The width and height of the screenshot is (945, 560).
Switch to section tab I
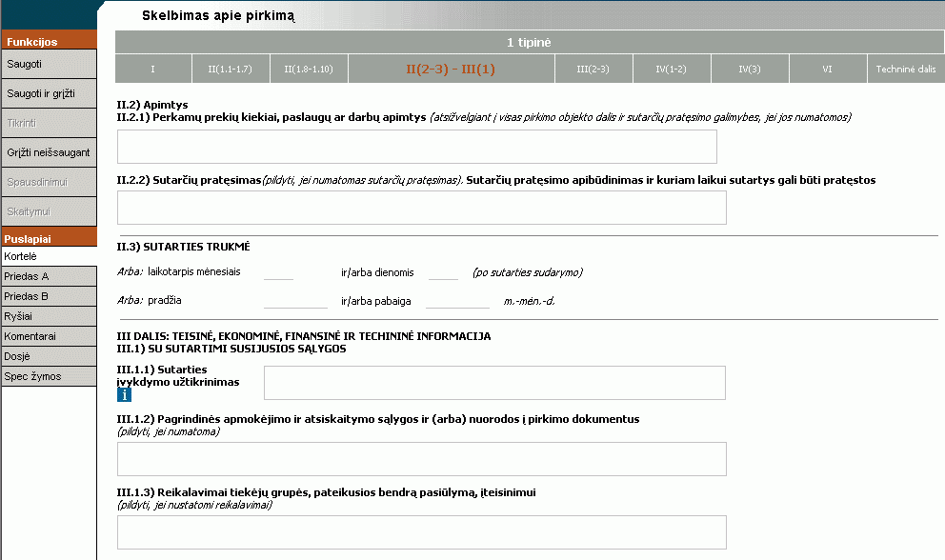point(153,69)
